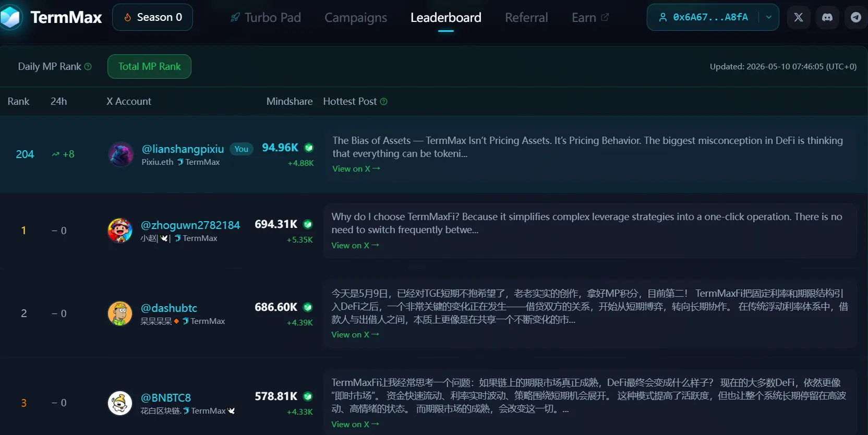Screen dimensions: 868x435
Task: Click the @dashubtc avatar
Action: coord(120,313)
